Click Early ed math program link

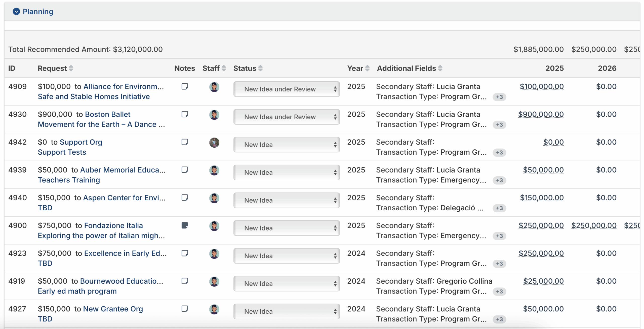(x=77, y=291)
